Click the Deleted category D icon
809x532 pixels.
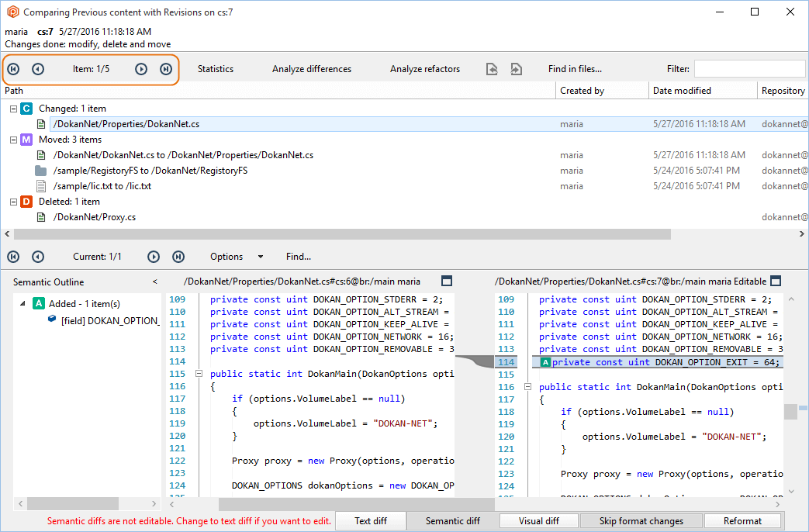26,201
